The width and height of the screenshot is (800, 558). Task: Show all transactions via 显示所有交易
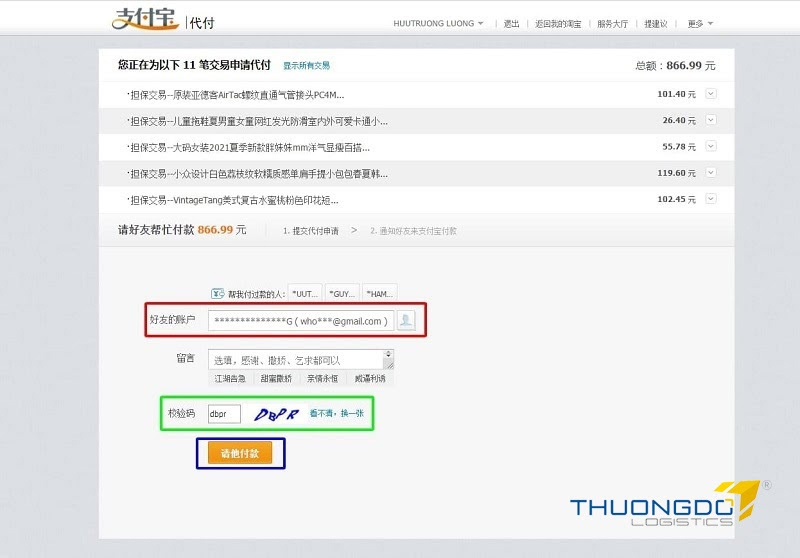tap(306, 65)
